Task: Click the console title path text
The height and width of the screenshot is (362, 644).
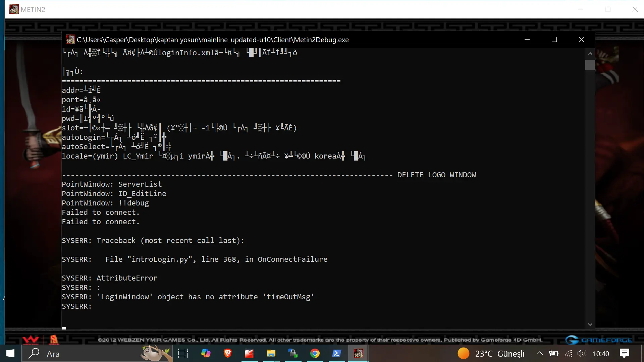Action: click(213, 40)
